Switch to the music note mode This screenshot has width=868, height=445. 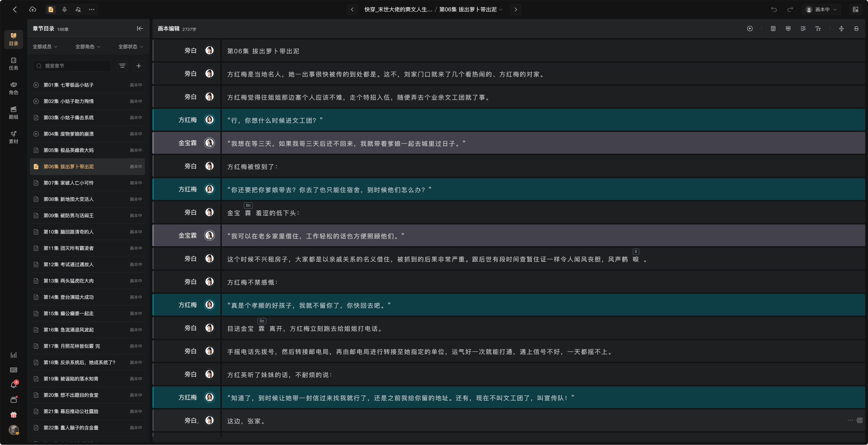[x=78, y=9]
